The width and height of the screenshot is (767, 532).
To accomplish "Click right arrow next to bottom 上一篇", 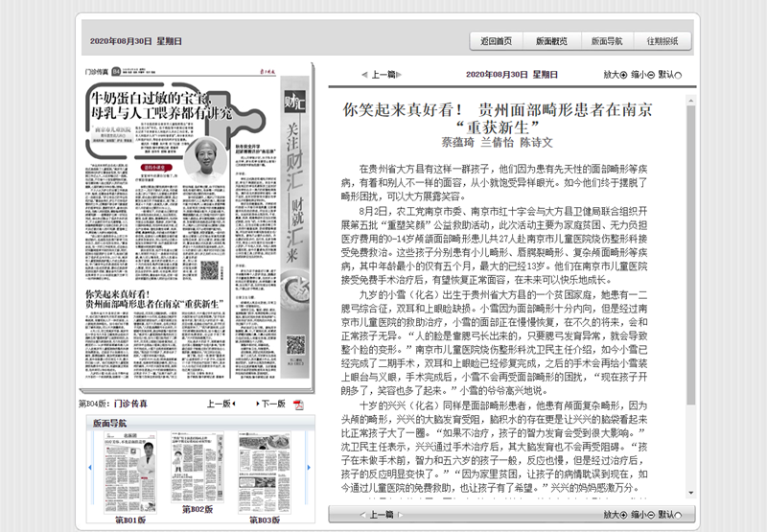I will point(400,515).
